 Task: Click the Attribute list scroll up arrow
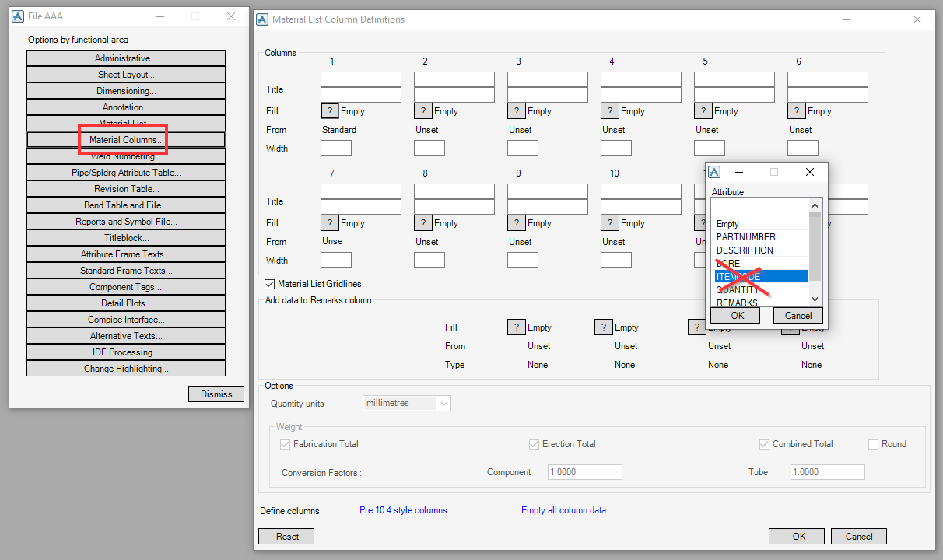815,205
